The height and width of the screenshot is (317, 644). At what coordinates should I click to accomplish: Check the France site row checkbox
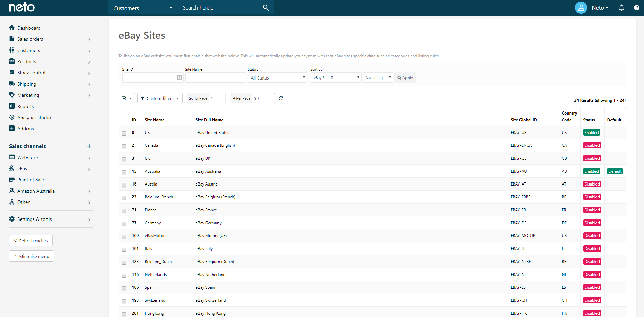pos(124,211)
